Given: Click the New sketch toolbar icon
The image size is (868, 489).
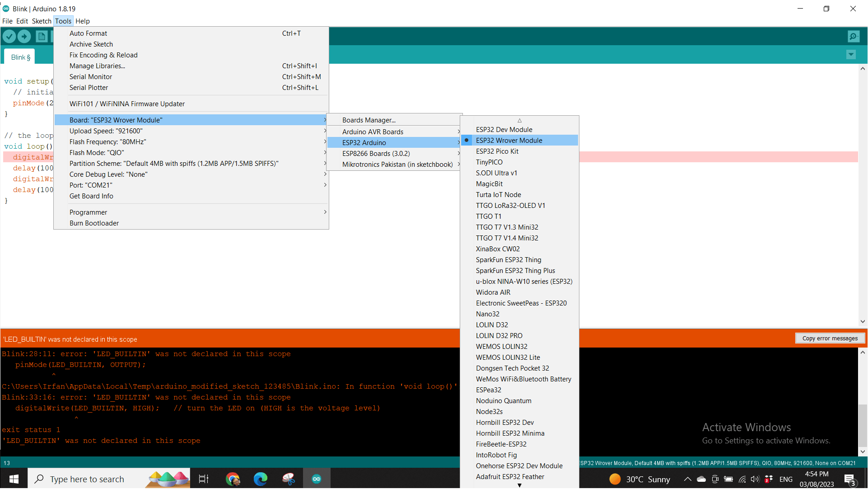Looking at the screenshot, I should click(x=42, y=37).
